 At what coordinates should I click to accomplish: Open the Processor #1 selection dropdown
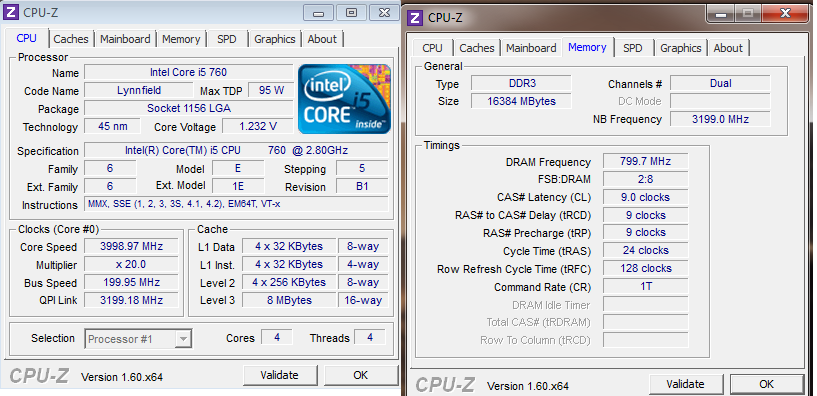tap(138, 339)
